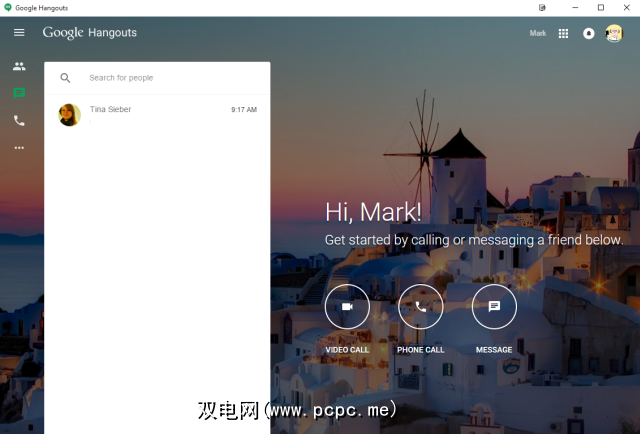The image size is (640, 434).
Task: Open the notifications bell icon
Action: 588,33
